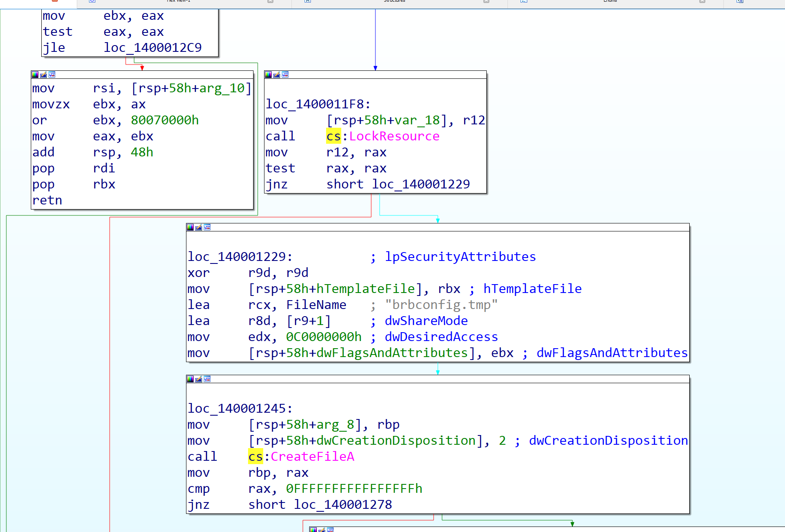Viewport: 785px width, 532px height.
Task: Select the loc_1400011F8: label
Action: pyautogui.click(x=318, y=104)
